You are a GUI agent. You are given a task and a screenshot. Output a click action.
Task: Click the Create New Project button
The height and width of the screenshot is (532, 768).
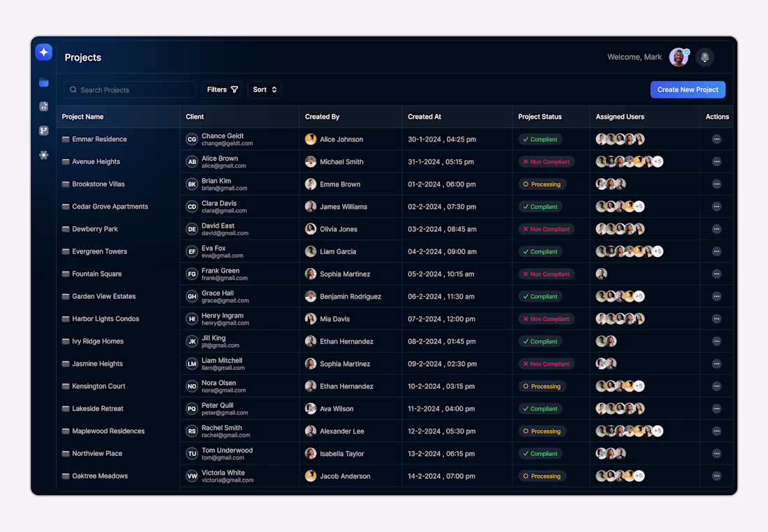click(x=688, y=89)
